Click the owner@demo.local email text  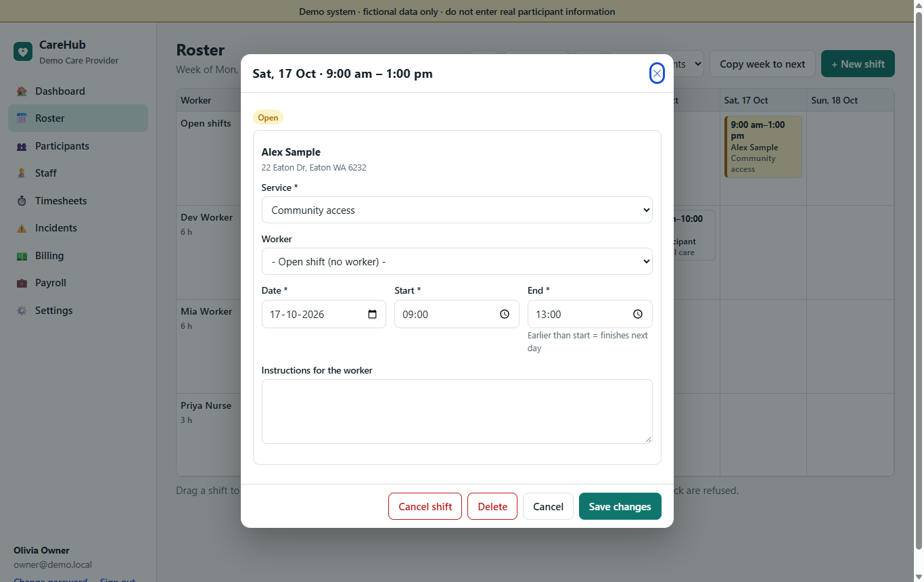coord(53,564)
